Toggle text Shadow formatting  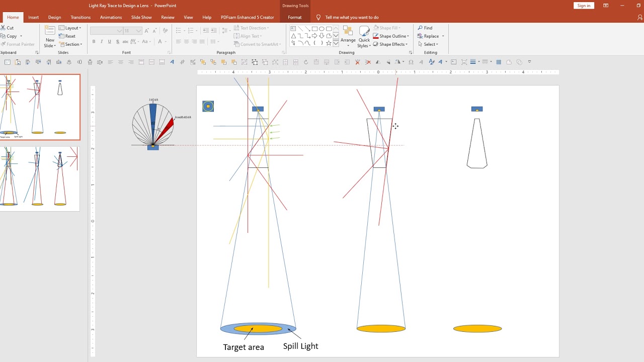tap(118, 42)
